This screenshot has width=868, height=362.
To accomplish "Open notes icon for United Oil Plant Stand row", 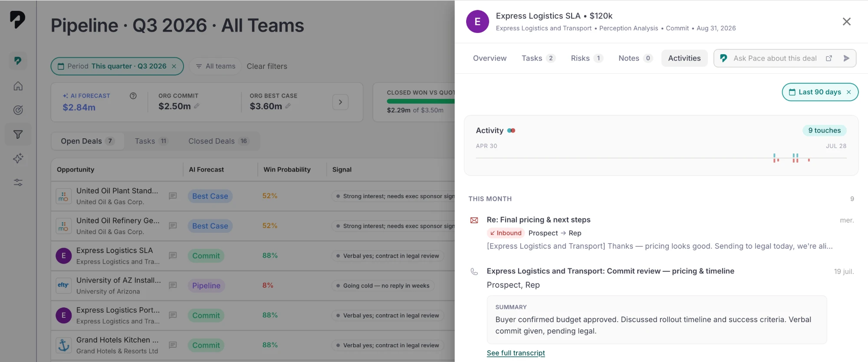I will [x=173, y=196].
